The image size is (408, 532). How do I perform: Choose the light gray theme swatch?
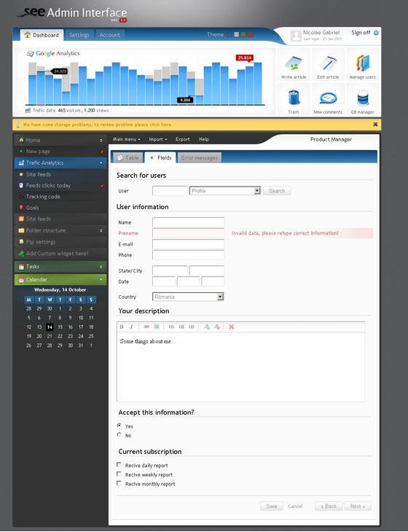(x=236, y=34)
